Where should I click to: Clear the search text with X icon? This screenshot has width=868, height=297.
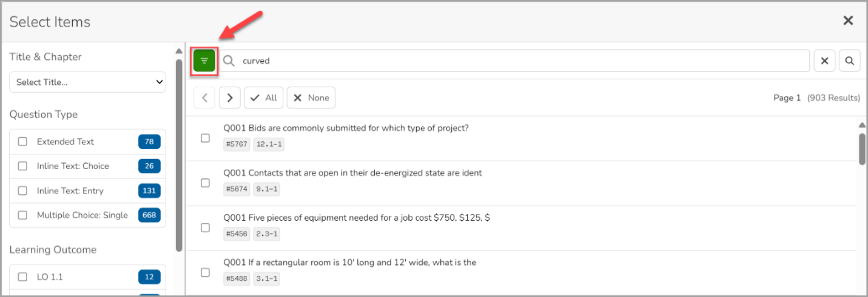[824, 61]
